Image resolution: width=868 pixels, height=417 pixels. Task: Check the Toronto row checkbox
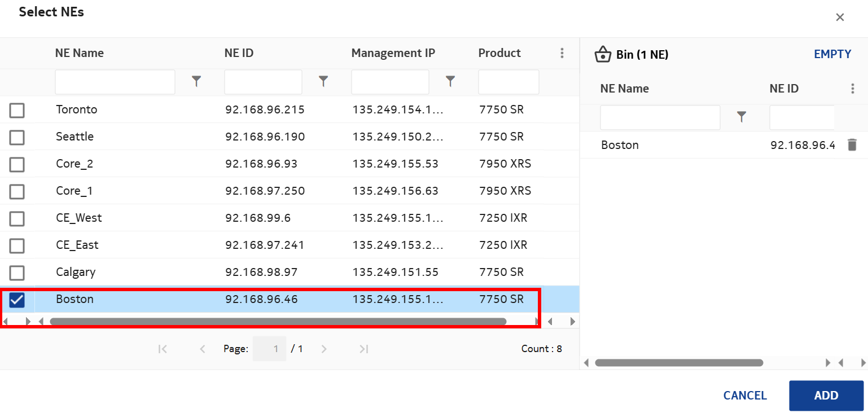pyautogui.click(x=17, y=110)
